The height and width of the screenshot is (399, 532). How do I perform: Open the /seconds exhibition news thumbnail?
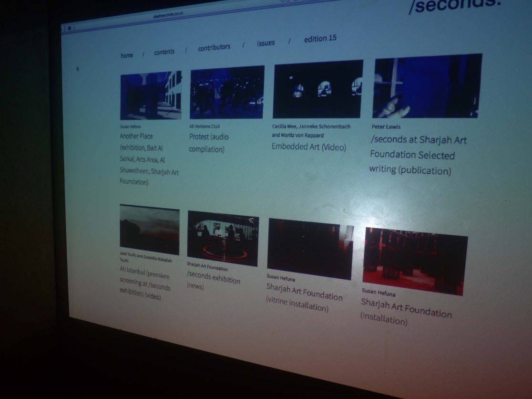tap(223, 238)
